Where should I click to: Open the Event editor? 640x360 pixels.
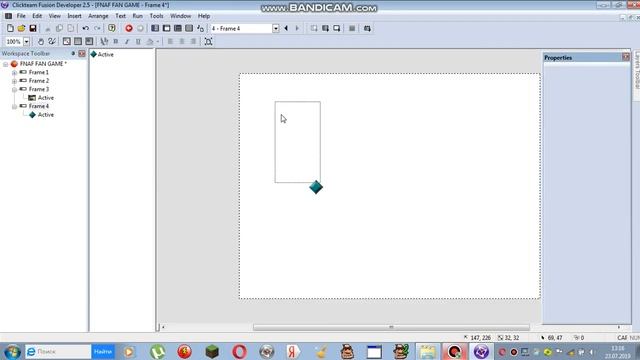pos(178,29)
